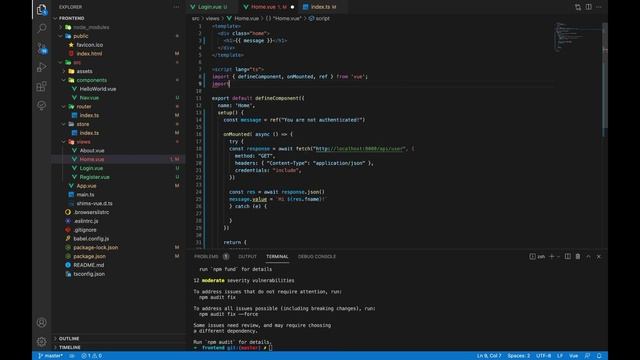Click the localhost:8000/api/user link in the code
The width and height of the screenshot is (640, 360).
click(360, 149)
